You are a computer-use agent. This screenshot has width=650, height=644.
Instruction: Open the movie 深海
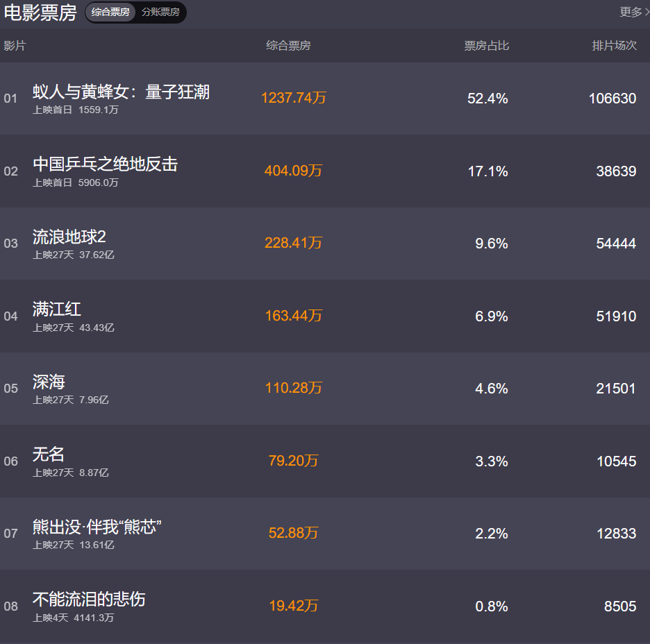tap(49, 382)
